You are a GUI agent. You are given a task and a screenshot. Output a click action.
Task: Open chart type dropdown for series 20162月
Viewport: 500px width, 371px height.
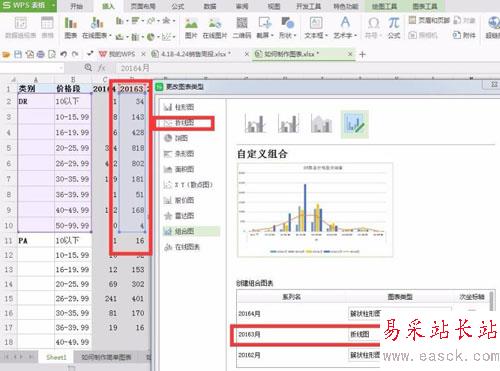tap(365, 355)
